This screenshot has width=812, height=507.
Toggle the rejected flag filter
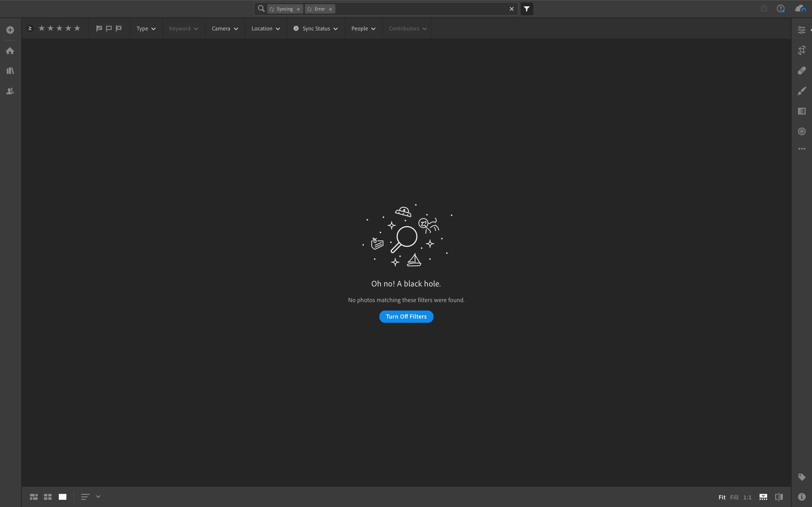[x=119, y=29]
